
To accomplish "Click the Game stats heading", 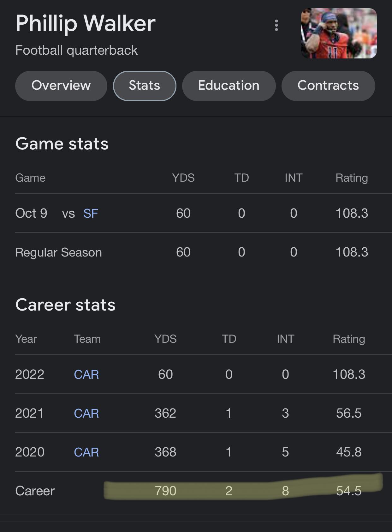I will [62, 144].
